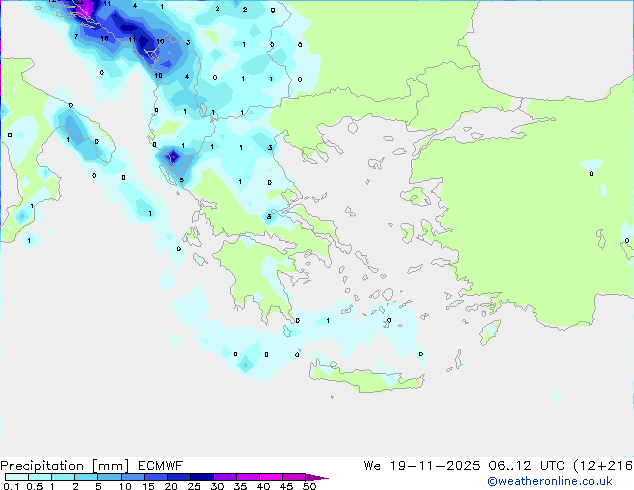Click the 10–15 mm legend swatch
This screenshot has height=490, width=634.
click(133, 477)
